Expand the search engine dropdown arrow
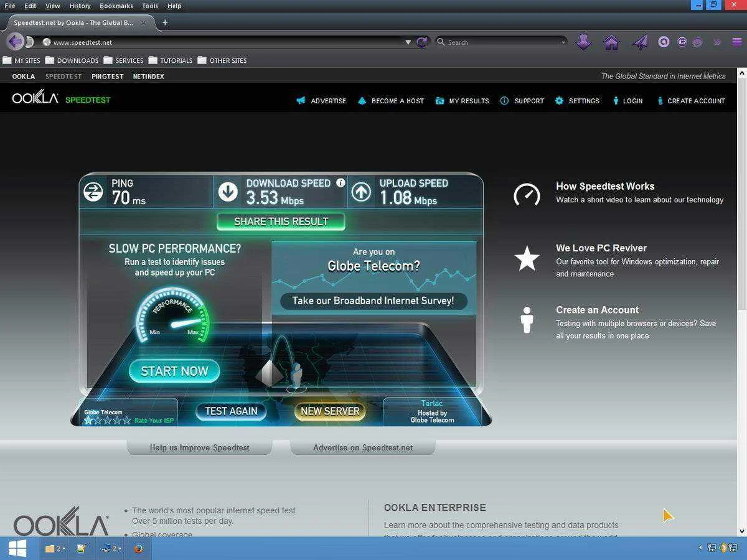This screenshot has width=747, height=560. (x=563, y=42)
